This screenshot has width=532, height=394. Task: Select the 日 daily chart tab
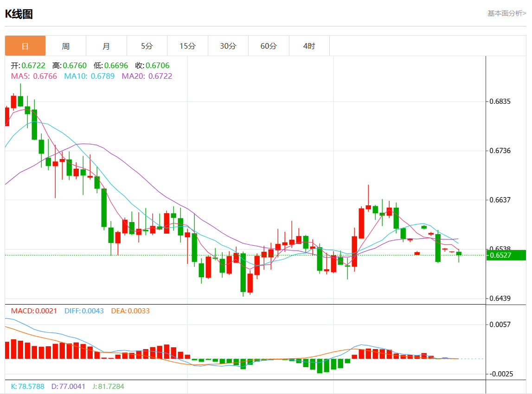point(26,46)
